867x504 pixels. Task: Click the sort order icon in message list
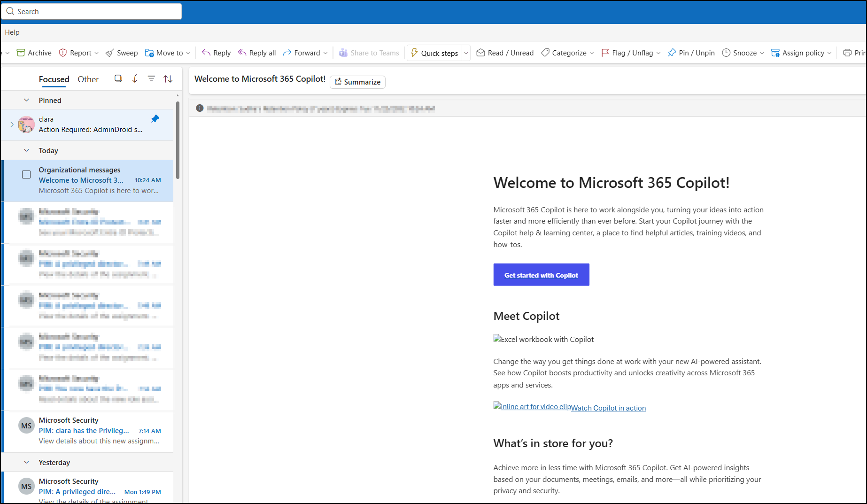[168, 78]
